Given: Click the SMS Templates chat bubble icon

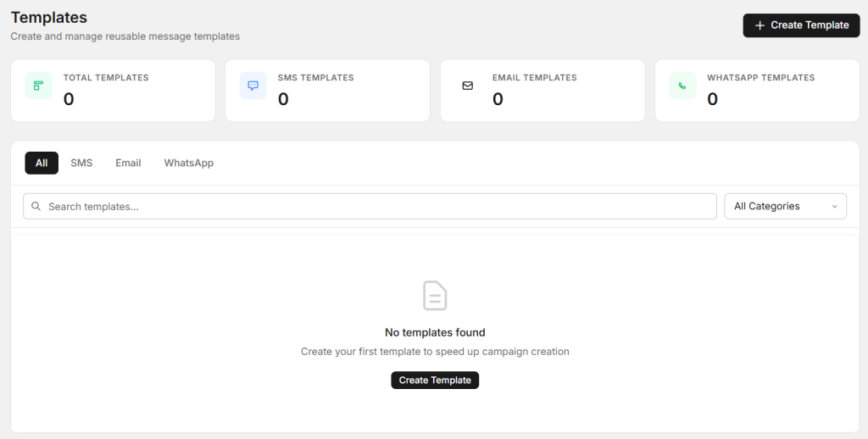Looking at the screenshot, I should click(253, 86).
